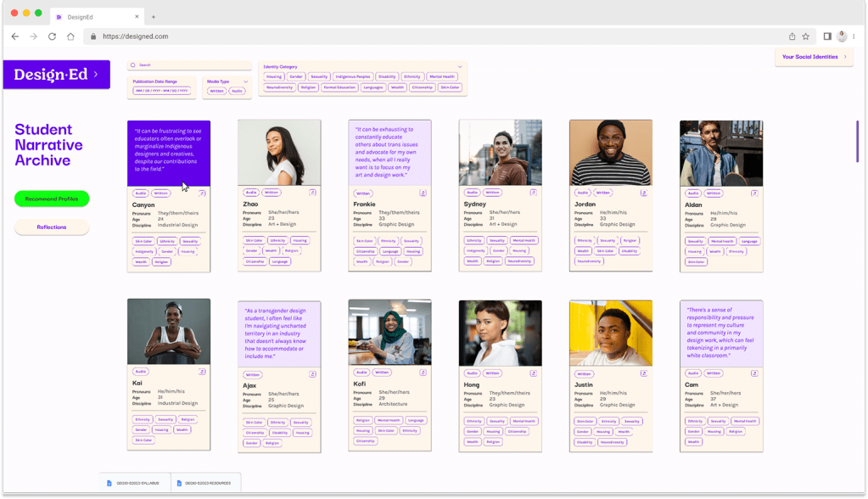Screen dimensions: 868x499
Task: Open the expand icon on Canyon's card
Action: coord(202,193)
